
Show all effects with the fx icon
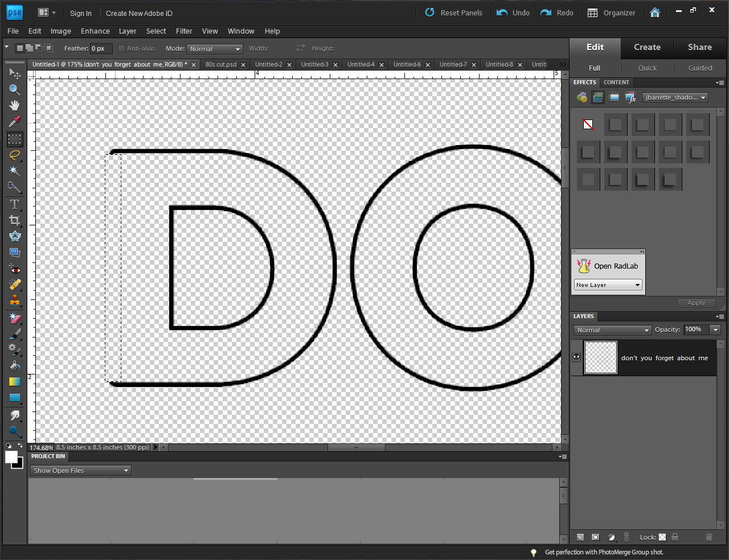pyautogui.click(x=630, y=98)
